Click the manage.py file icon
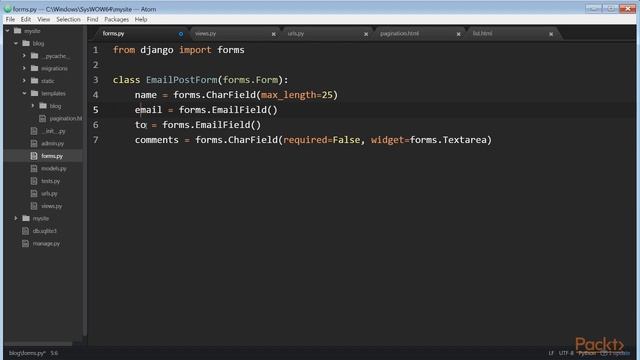 [x=26, y=244]
